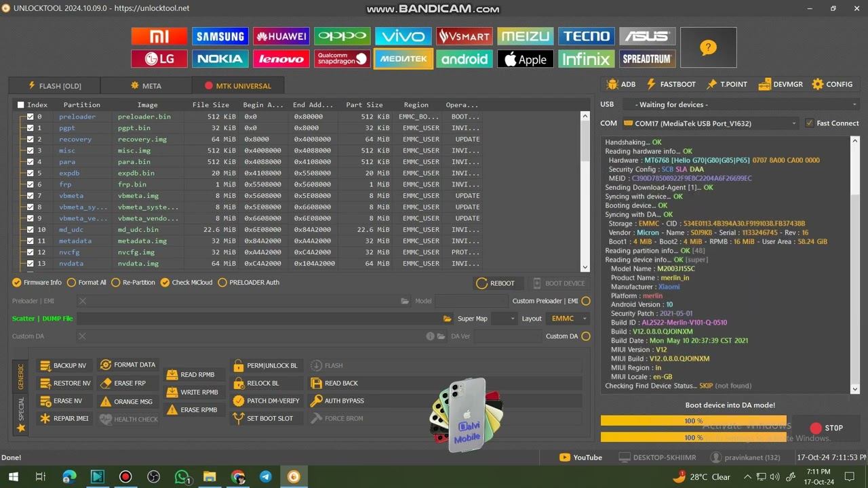The image size is (868, 488).
Task: Toggle the Fast Connect checkbox
Action: click(810, 123)
